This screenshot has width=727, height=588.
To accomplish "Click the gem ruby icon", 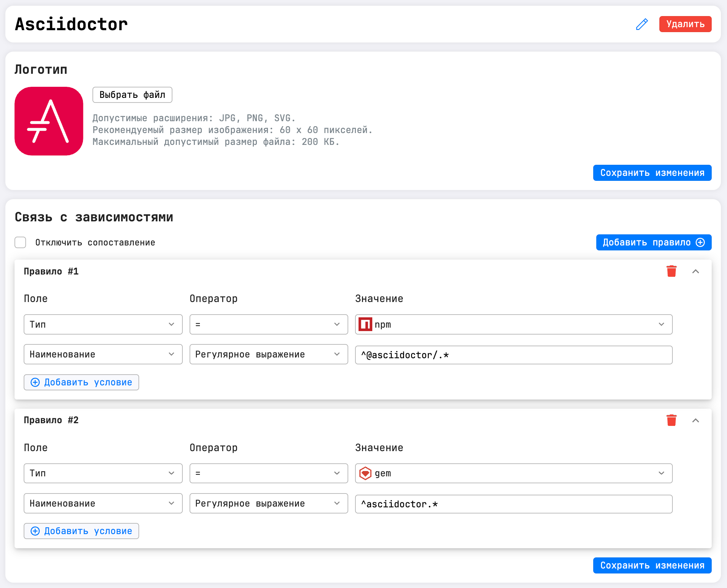I will coord(365,473).
